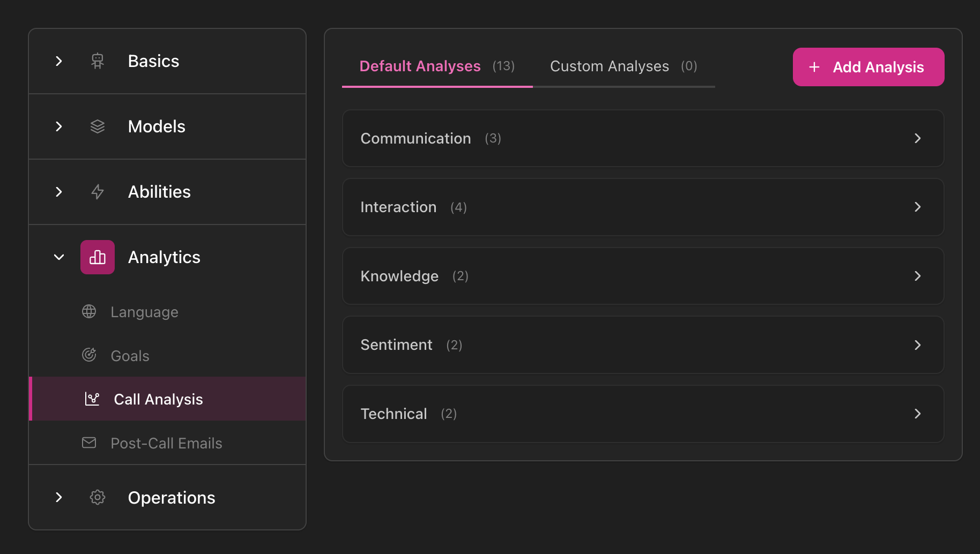This screenshot has width=980, height=554.
Task: Select the Models layers icon
Action: [97, 126]
